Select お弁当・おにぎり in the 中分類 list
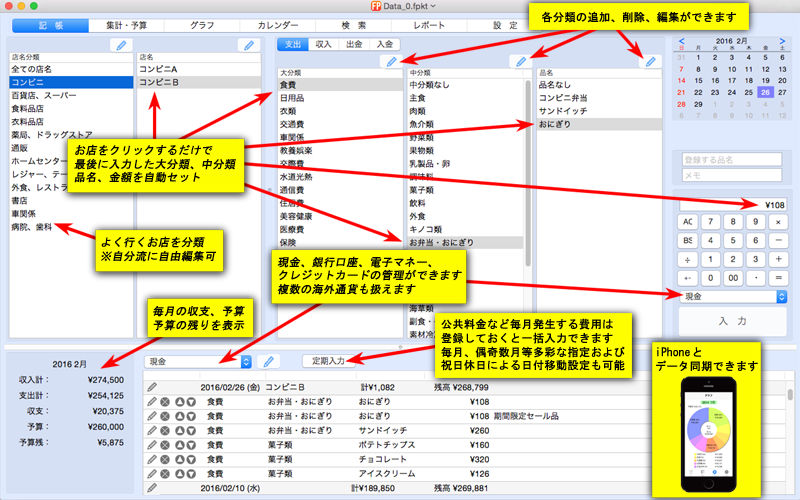 [x=465, y=242]
